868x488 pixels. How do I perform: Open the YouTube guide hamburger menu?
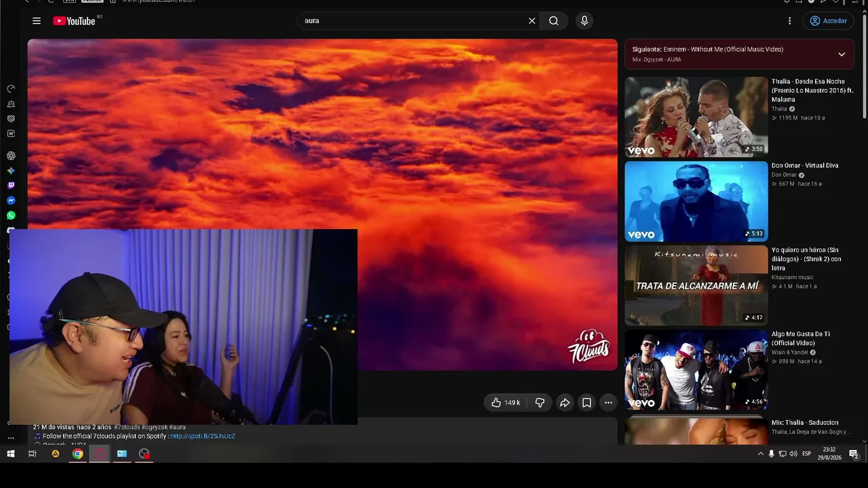click(37, 21)
